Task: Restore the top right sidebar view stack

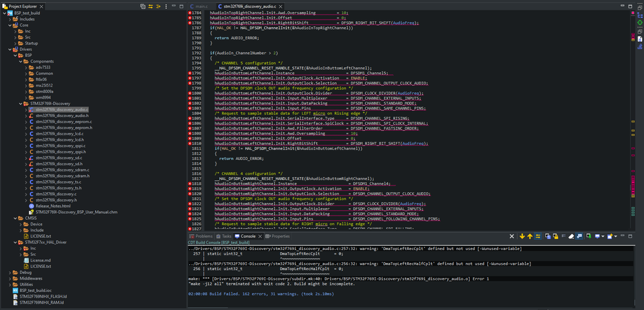Action: click(x=640, y=8)
